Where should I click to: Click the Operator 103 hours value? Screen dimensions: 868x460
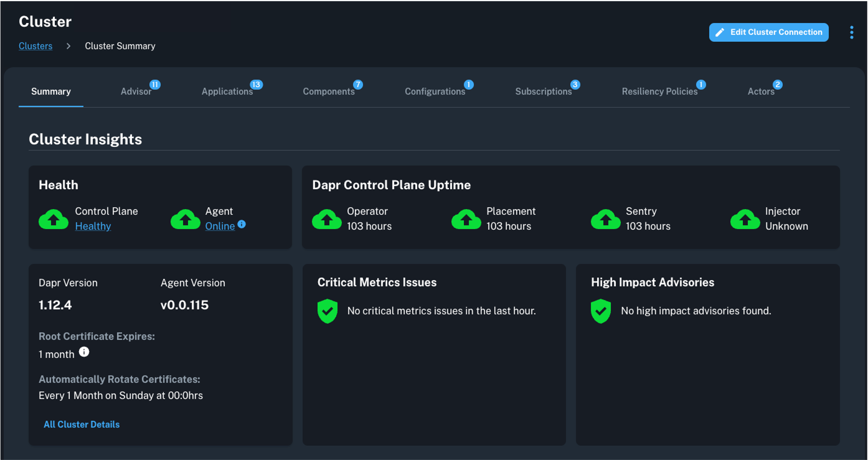pyautogui.click(x=369, y=226)
